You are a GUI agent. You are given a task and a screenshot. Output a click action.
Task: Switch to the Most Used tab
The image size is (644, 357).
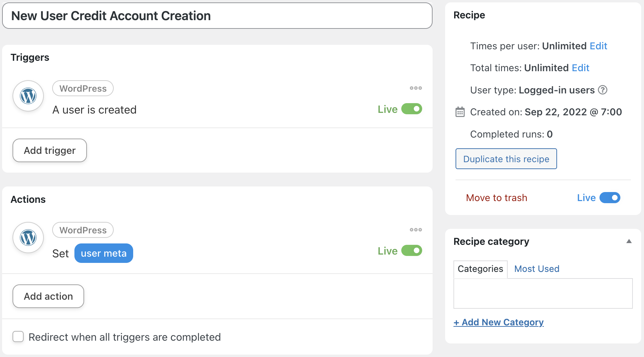[537, 269]
